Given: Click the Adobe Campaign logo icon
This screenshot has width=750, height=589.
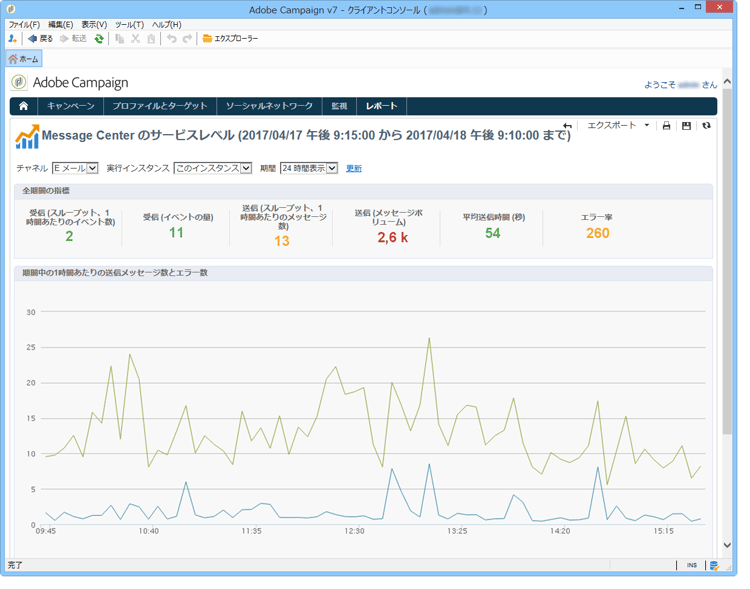Looking at the screenshot, I should (19, 84).
